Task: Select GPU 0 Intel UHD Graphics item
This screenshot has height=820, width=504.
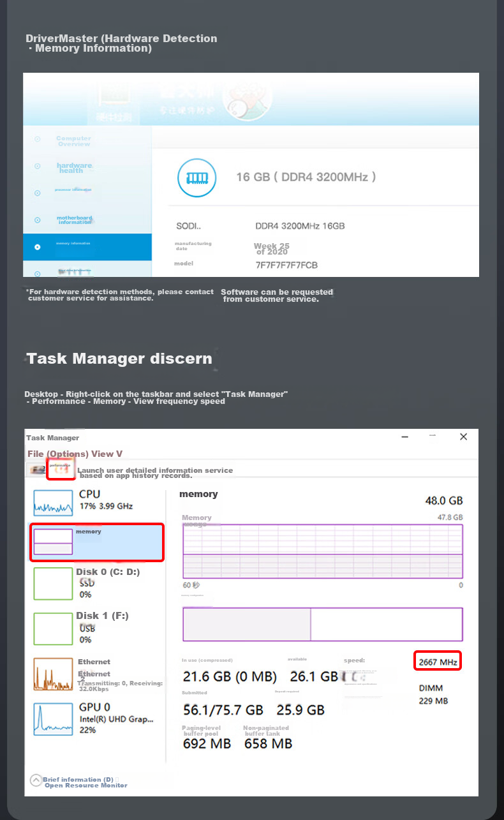Action: (x=96, y=719)
